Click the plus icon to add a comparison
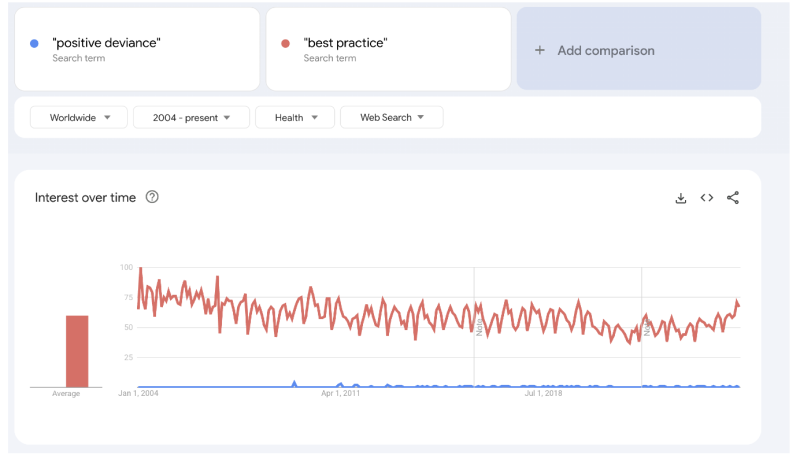 540,50
